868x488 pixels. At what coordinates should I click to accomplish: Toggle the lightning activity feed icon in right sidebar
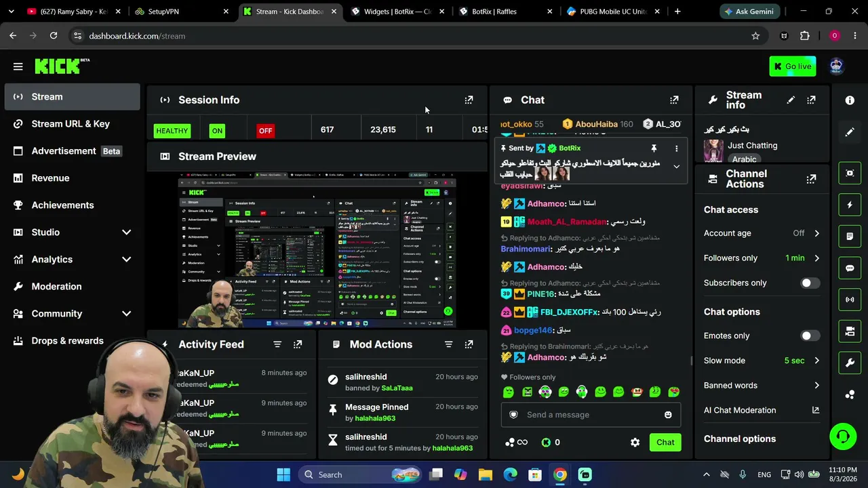(850, 205)
